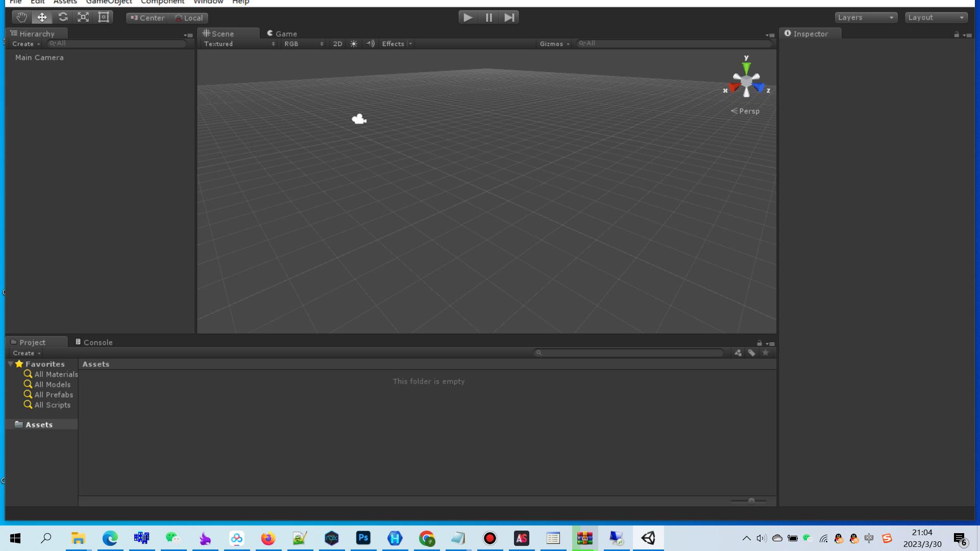Open the Component menu
The height and width of the screenshot is (551, 980).
point(162,2)
